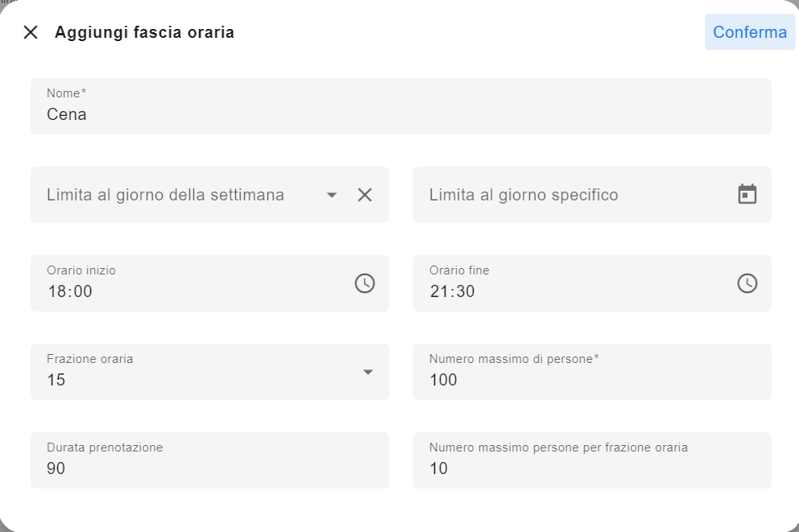Edit the 18:00 start time value
The image size is (799, 532).
(70, 291)
